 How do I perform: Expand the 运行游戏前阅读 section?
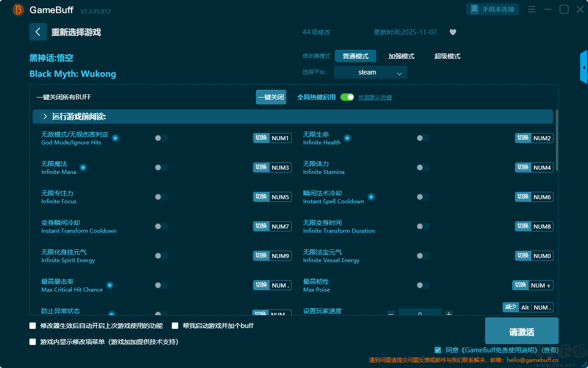293,117
